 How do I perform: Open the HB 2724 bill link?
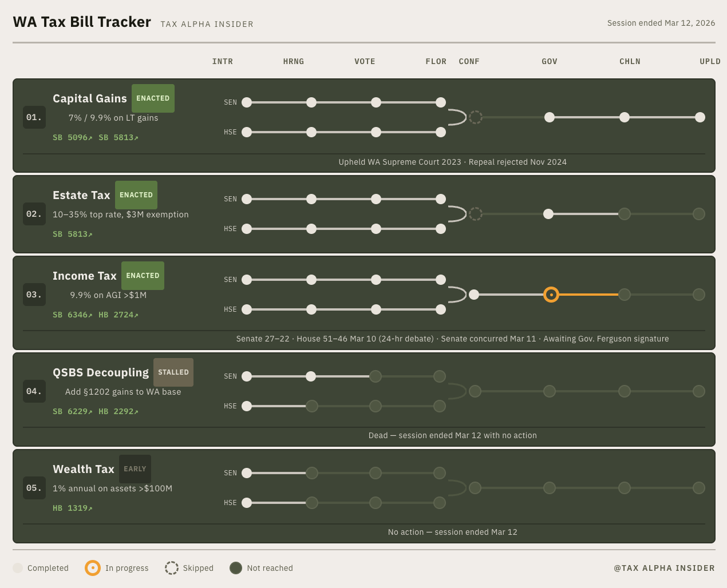(118, 315)
